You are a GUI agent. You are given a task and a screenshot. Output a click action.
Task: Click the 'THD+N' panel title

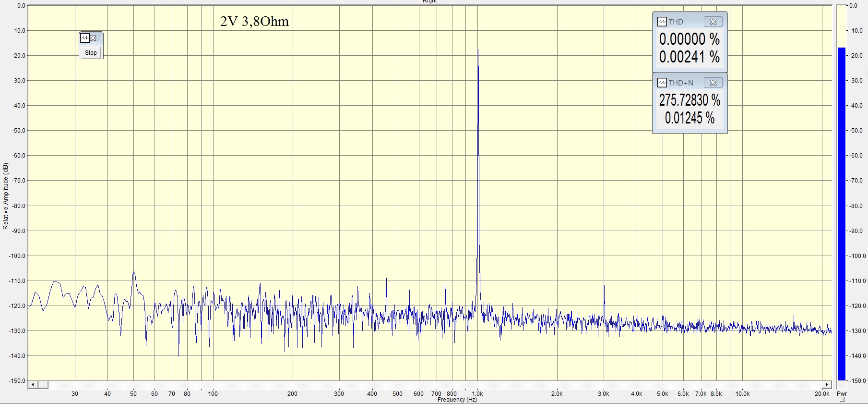point(681,83)
